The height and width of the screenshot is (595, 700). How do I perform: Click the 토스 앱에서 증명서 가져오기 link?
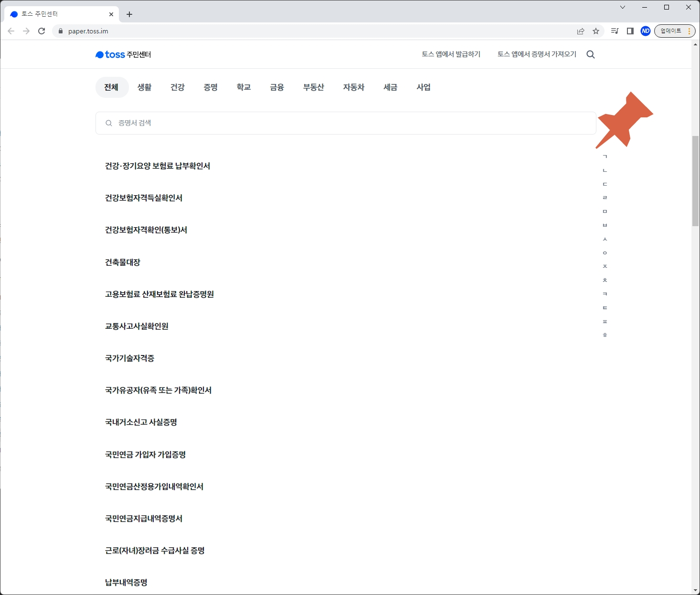pyautogui.click(x=537, y=54)
